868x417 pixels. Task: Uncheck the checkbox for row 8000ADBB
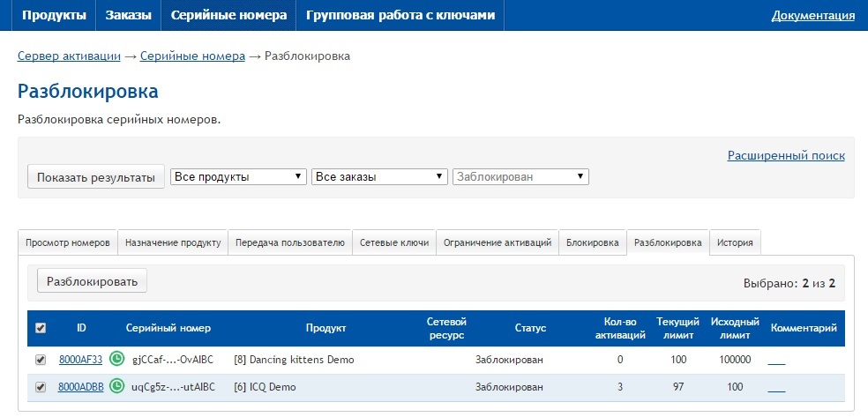coord(40,386)
